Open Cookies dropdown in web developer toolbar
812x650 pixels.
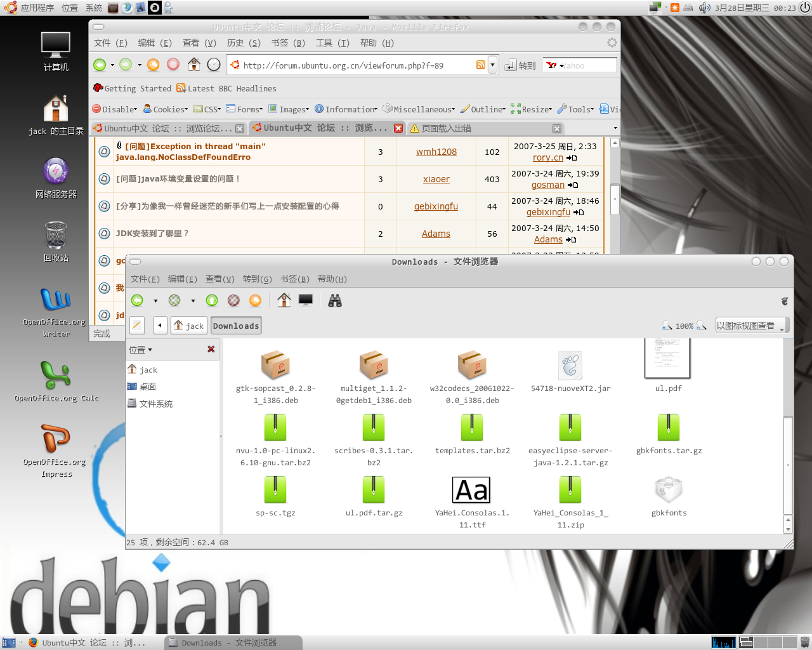(165, 109)
